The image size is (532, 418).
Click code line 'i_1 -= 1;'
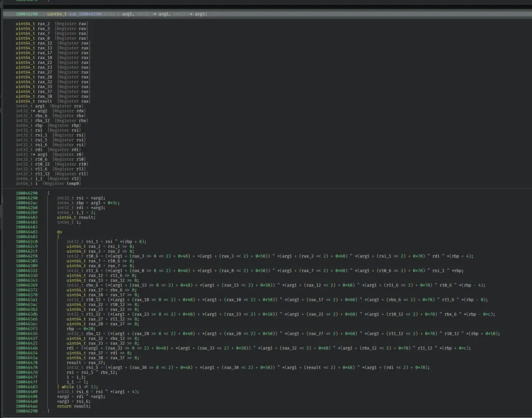[x=77, y=382]
